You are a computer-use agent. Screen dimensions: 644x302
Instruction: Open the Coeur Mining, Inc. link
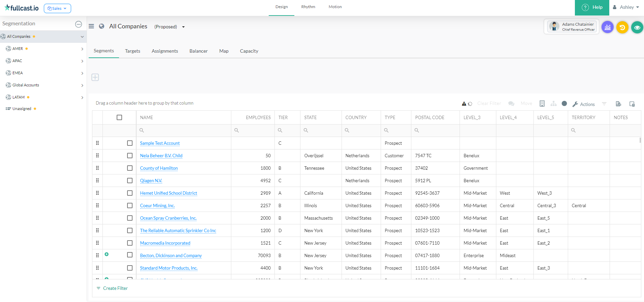(157, 205)
